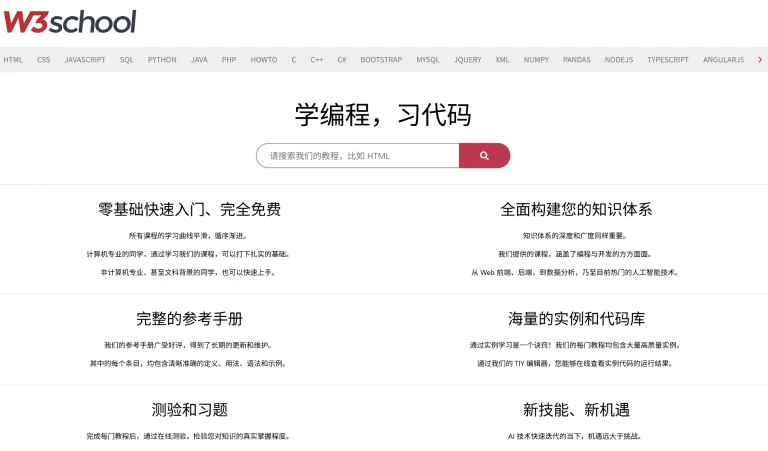Click the line starting 计算机专业的同学
The height and width of the screenshot is (451, 768).
point(189,254)
